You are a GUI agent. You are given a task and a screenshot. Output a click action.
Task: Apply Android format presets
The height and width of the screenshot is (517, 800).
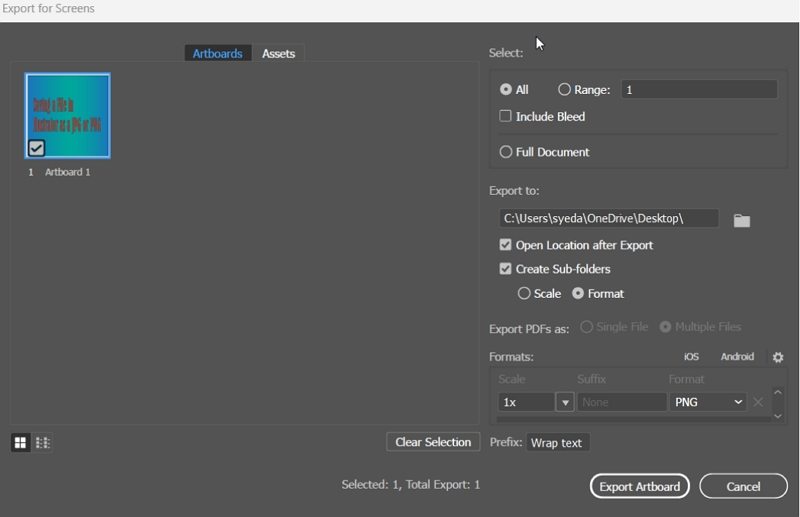click(737, 357)
